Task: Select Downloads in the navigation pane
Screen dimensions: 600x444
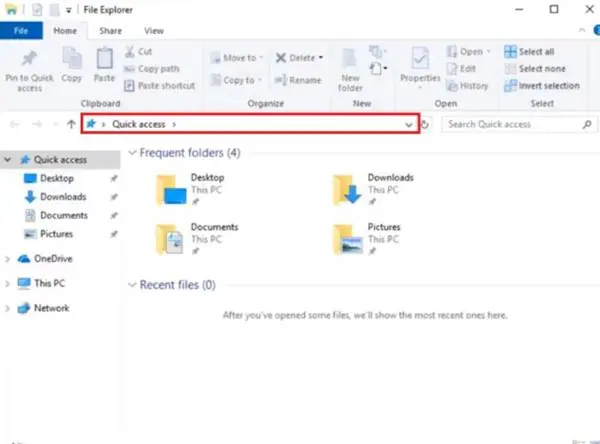Action: 63,197
